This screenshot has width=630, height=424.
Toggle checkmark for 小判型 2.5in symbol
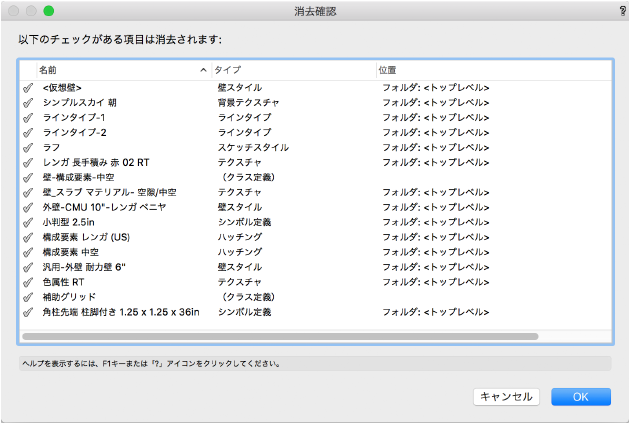tap(27, 222)
